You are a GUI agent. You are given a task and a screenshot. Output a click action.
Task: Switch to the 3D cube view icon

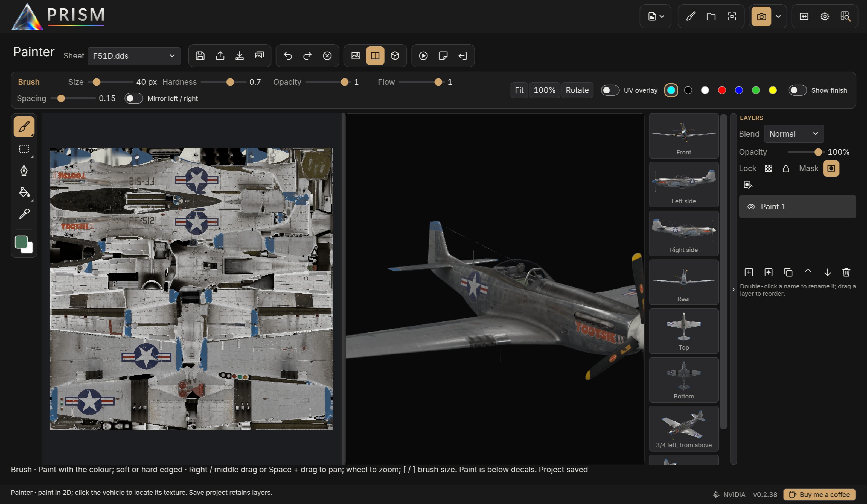point(395,56)
